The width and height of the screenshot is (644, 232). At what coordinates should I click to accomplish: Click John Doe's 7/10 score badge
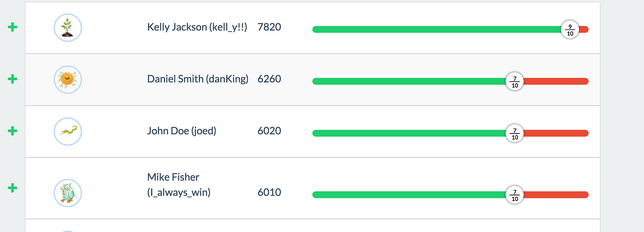(514, 133)
